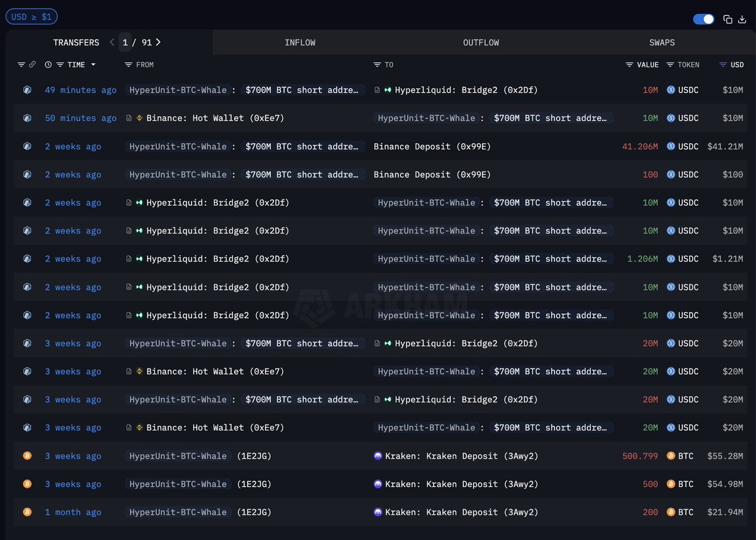Screen dimensions: 756x540
Task: Switch to the OUTFLOW tab
Action: (x=481, y=43)
